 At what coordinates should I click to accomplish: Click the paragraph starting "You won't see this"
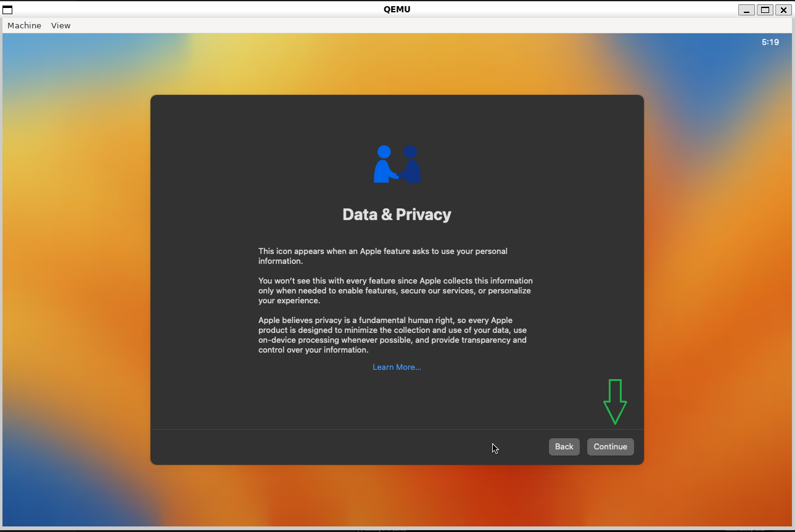pyautogui.click(x=395, y=290)
